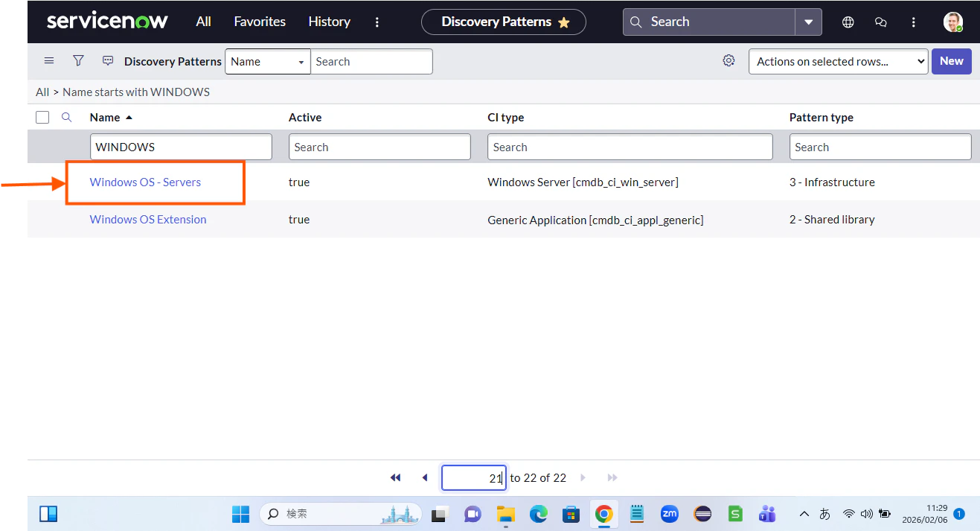Click the Pattern type column search box
This screenshot has width=980, height=531.
(x=880, y=147)
